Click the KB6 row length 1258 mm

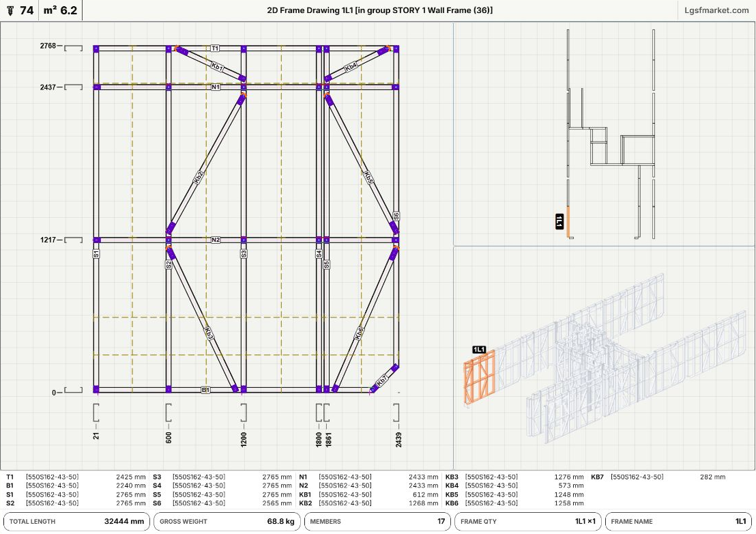(569, 503)
